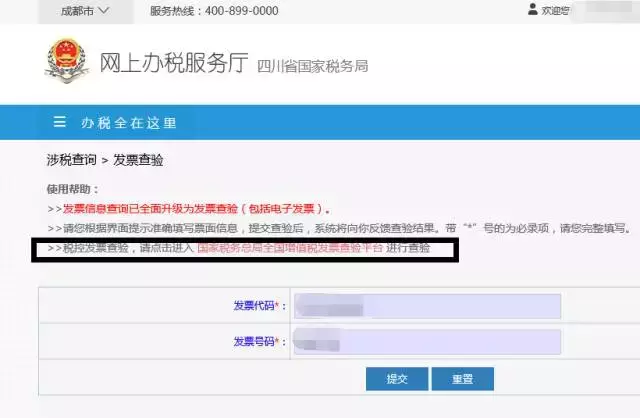Viewport: 640px width, 418px height.
Task: Click the 网上办税服务厅 title
Action: pyautogui.click(x=174, y=62)
